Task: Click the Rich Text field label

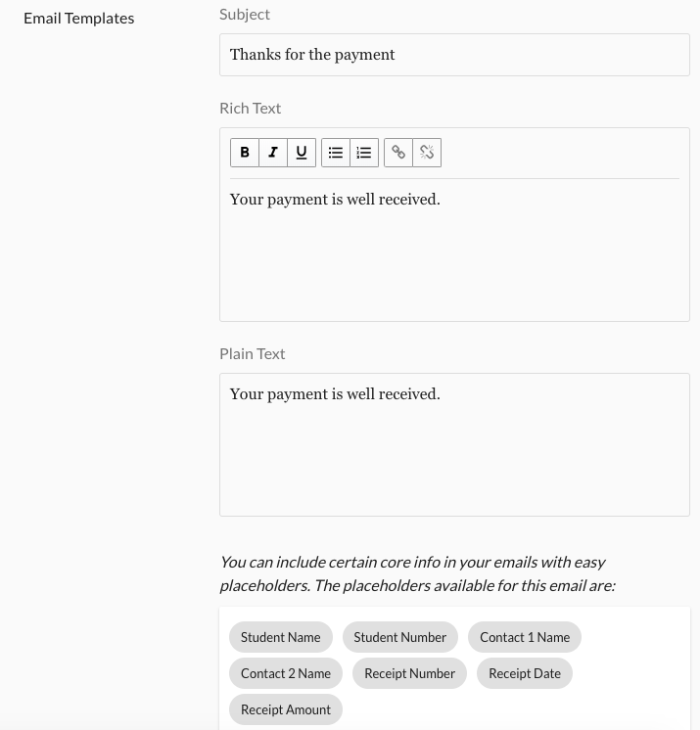Action: coord(251,108)
